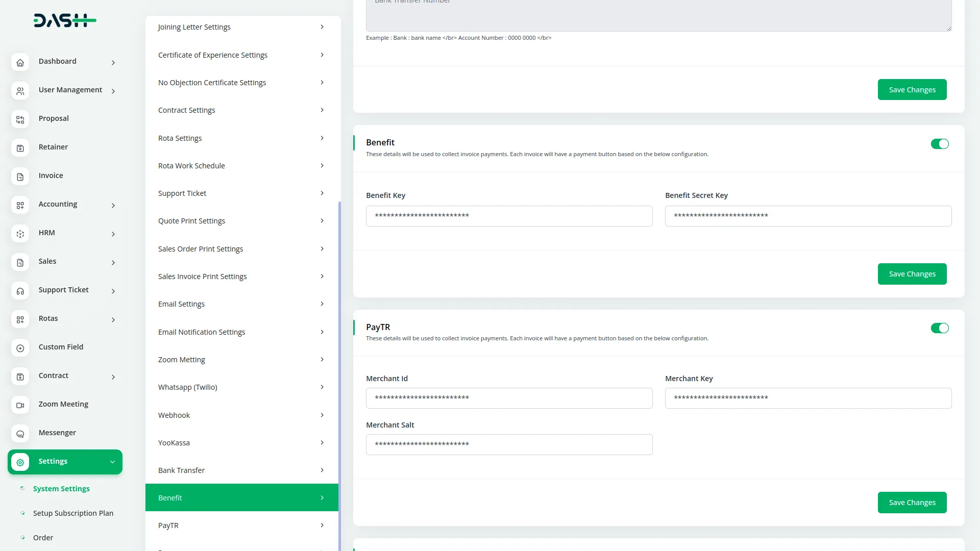
Task: Jump to PayTR settings in list
Action: (241, 525)
